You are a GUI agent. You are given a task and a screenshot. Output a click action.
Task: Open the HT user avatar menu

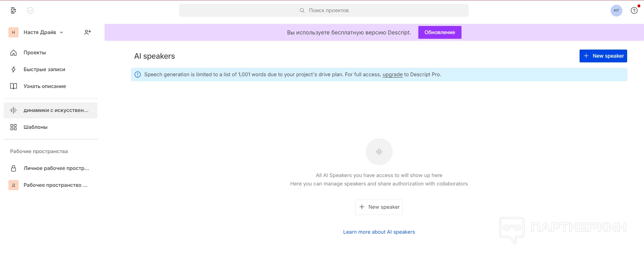pyautogui.click(x=616, y=10)
